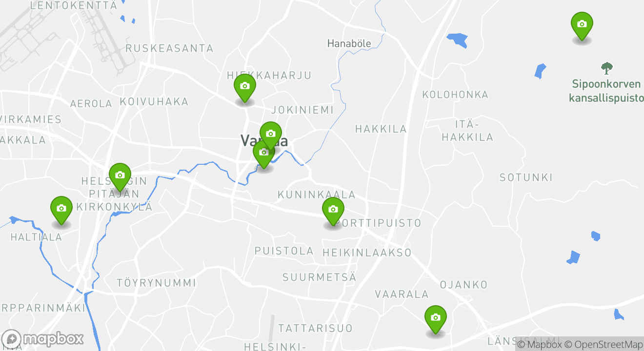644x351 pixels.
Task: Click the camera marker above Haltiala
Action: [x=61, y=210]
